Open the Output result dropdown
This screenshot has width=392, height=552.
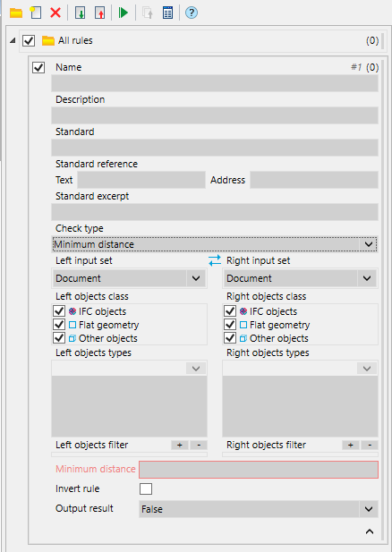(x=259, y=509)
